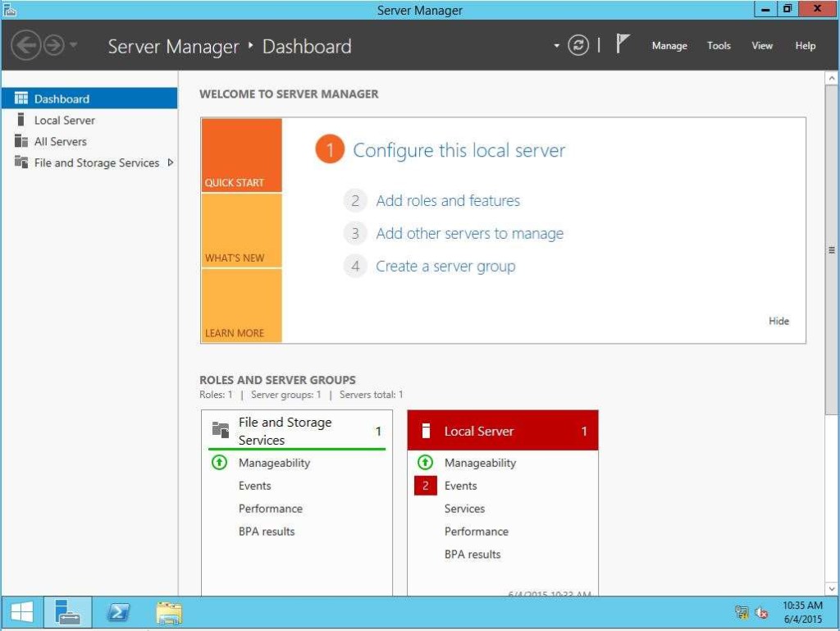Image resolution: width=840 pixels, height=631 pixels.
Task: Click Add other servers to manage
Action: pyautogui.click(x=469, y=233)
